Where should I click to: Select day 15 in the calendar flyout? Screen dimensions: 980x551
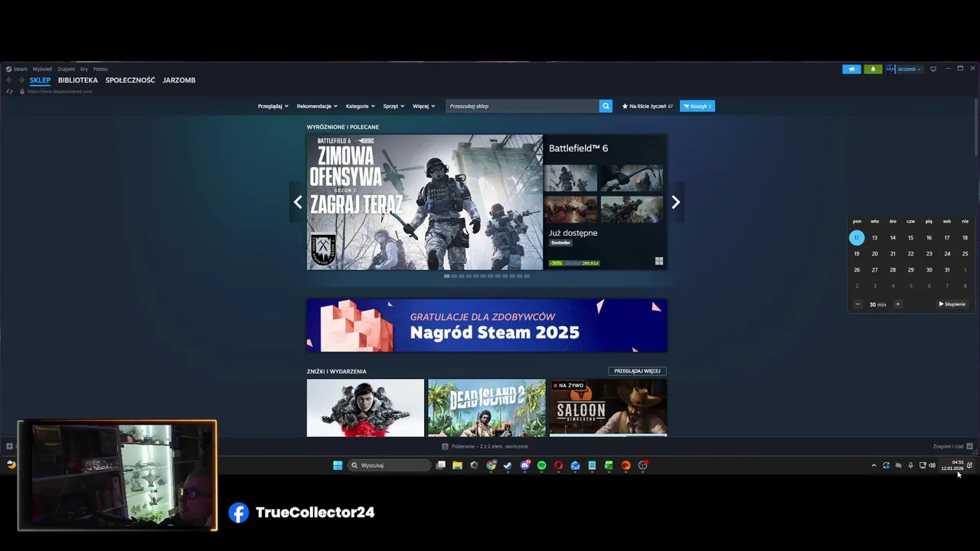click(x=910, y=238)
